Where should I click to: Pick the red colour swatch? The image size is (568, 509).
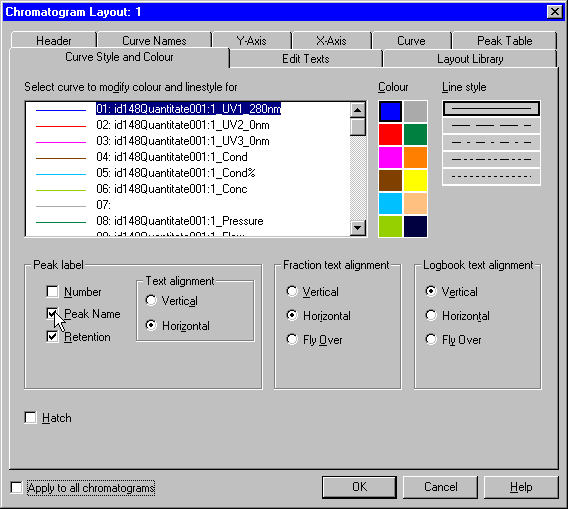point(390,134)
